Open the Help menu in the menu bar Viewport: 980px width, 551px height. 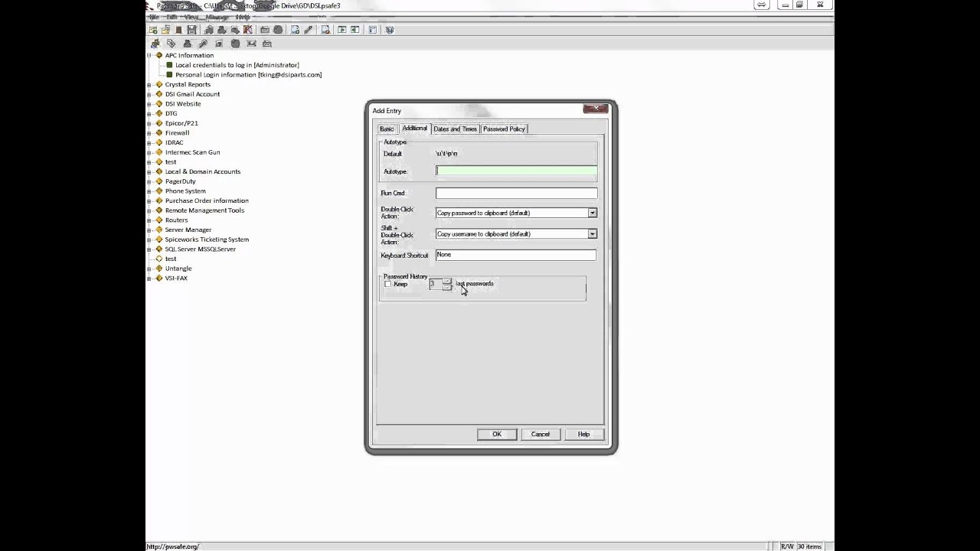click(243, 16)
